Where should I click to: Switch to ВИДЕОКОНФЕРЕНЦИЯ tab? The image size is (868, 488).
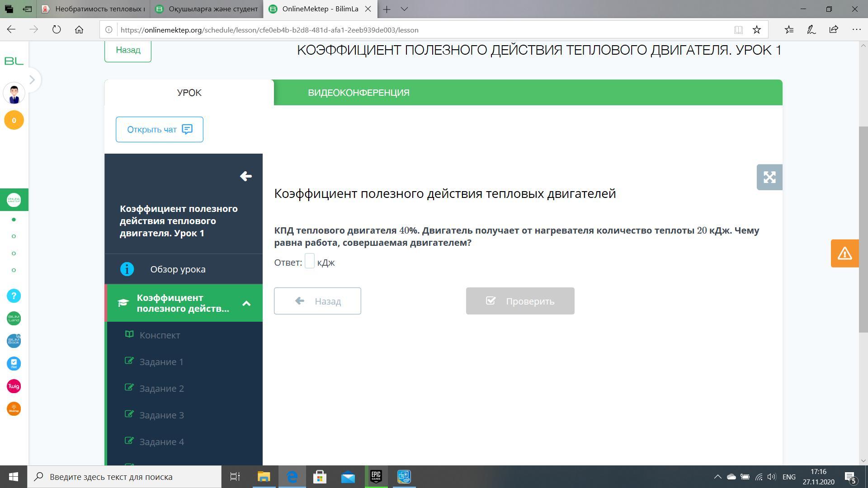[359, 93]
